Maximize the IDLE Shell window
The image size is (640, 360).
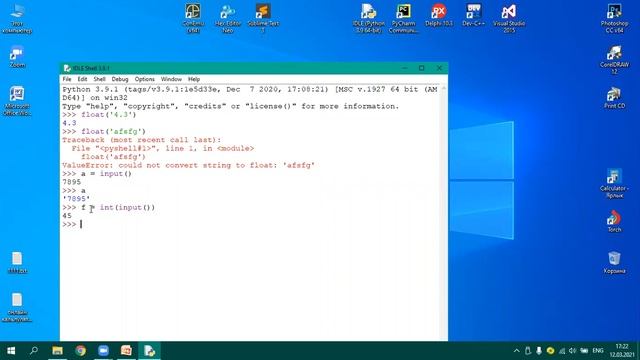pos(422,68)
